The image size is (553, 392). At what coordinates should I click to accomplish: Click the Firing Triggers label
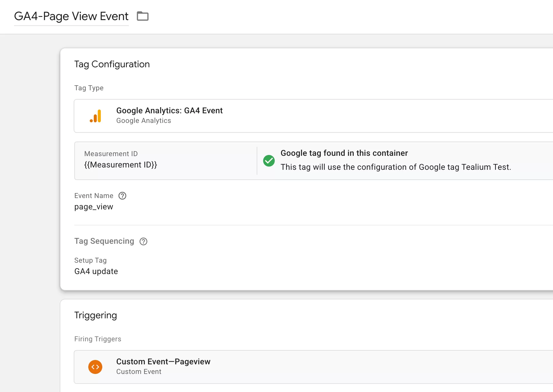click(98, 339)
